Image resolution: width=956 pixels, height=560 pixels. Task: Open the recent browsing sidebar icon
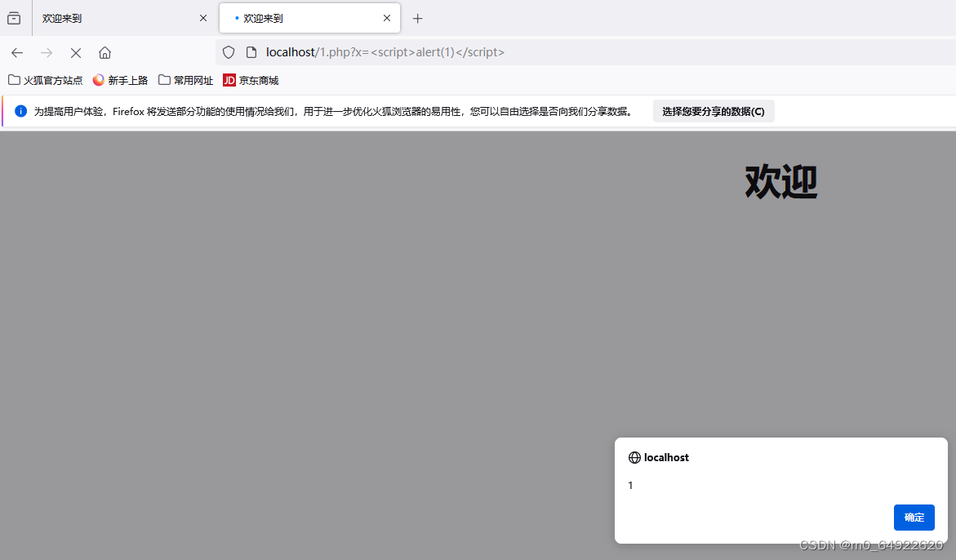pyautogui.click(x=14, y=18)
